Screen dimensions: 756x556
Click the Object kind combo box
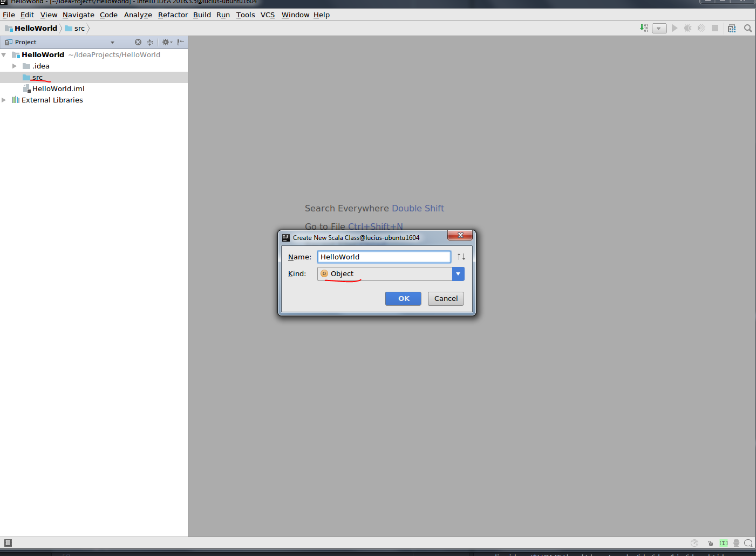pos(391,274)
